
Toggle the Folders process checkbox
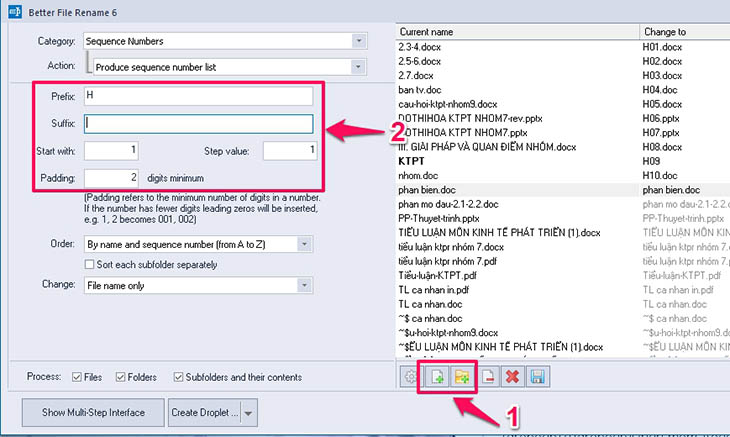point(121,377)
